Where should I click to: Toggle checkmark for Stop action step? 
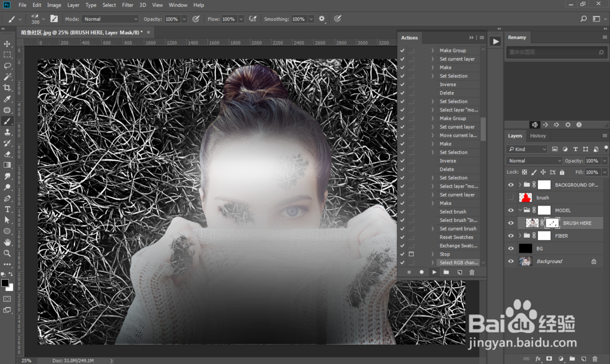(402, 254)
